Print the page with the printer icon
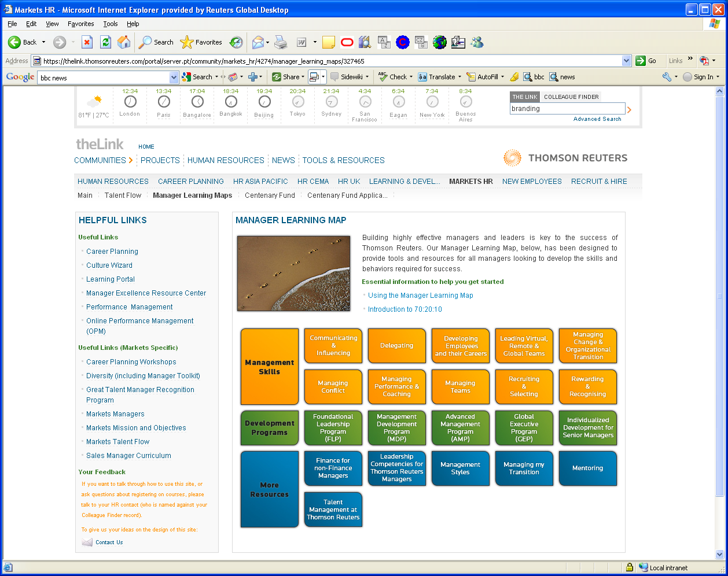 point(281,42)
